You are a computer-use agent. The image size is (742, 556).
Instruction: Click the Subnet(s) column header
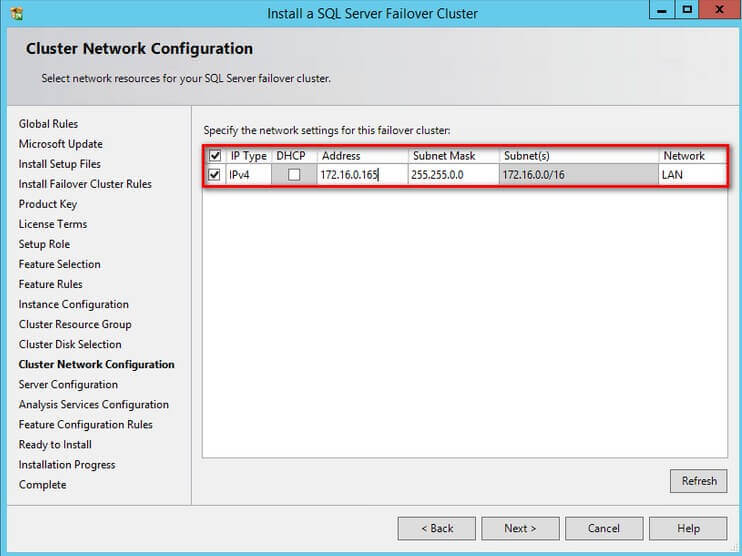pos(578,156)
